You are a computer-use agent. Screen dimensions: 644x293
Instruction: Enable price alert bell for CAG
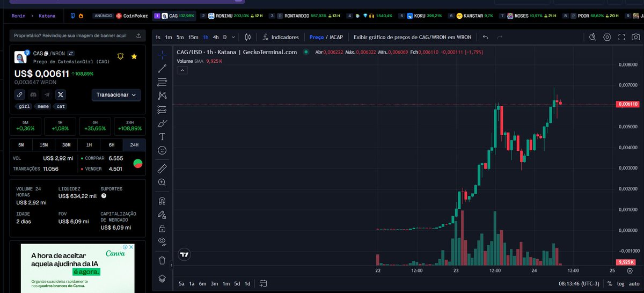point(121,56)
